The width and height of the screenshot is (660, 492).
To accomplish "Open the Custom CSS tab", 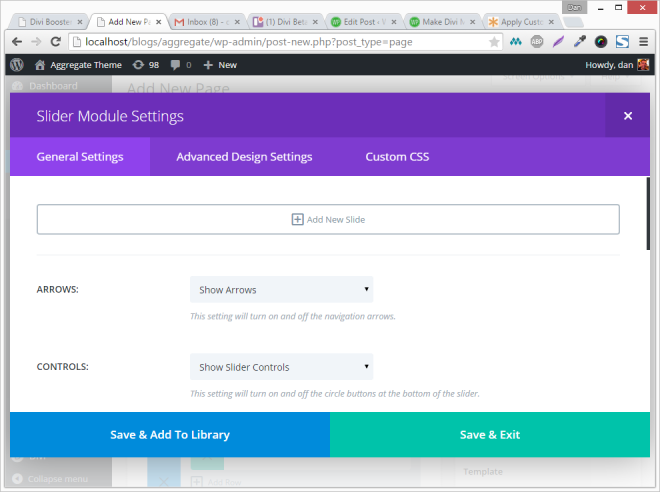I will (x=397, y=157).
